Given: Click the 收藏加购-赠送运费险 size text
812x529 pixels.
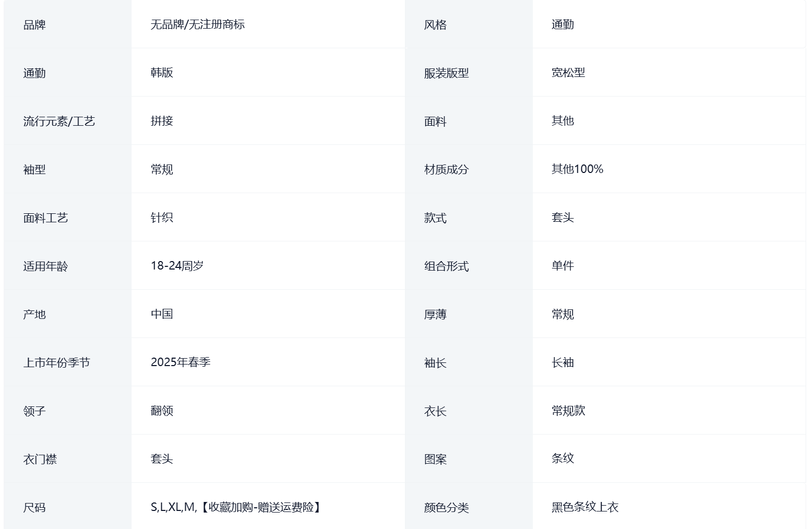Looking at the screenshot, I should 261,507.
